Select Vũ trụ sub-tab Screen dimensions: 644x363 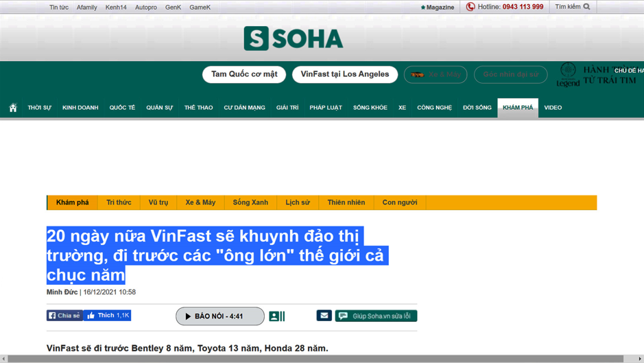coord(158,202)
